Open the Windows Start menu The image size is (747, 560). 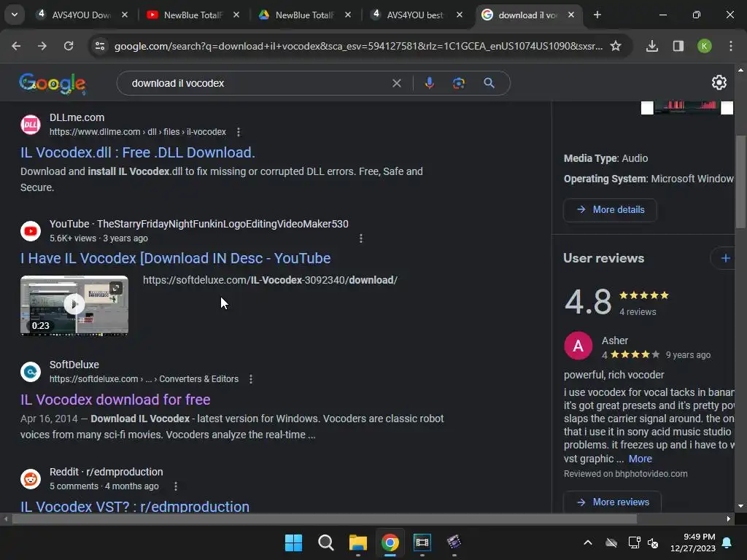(x=293, y=542)
